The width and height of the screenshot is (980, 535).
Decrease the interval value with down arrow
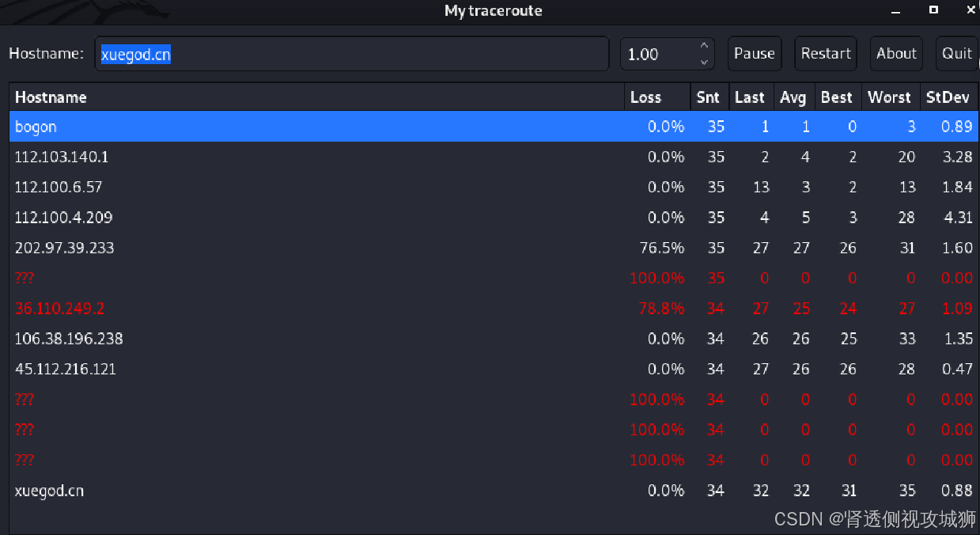[x=704, y=62]
